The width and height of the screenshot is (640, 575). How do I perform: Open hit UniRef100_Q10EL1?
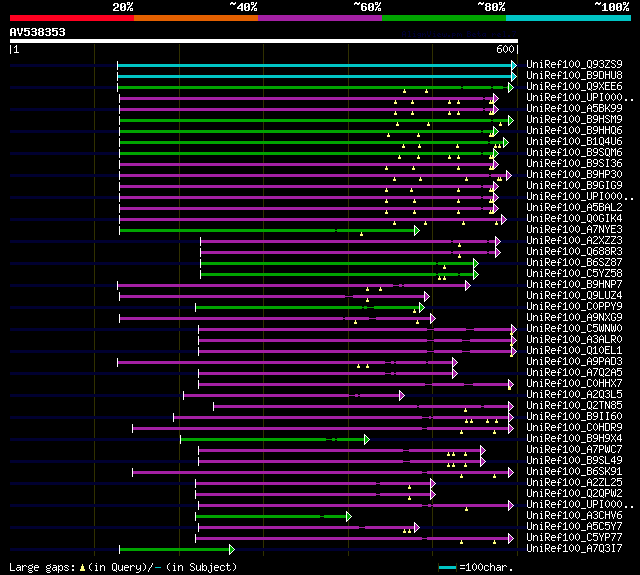point(574,351)
